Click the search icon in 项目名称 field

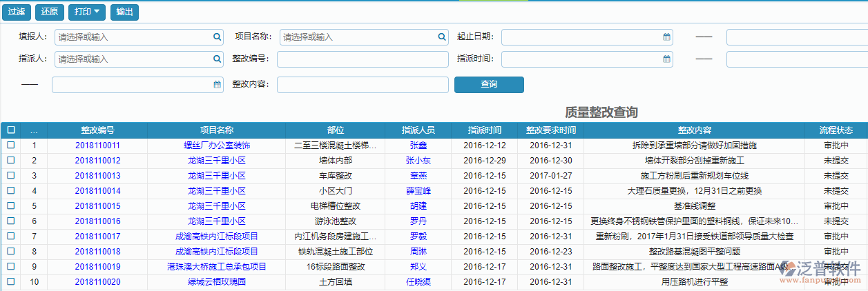(442, 37)
